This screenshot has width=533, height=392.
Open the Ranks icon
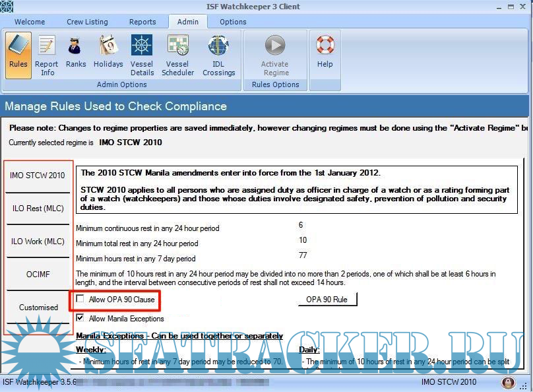76,53
